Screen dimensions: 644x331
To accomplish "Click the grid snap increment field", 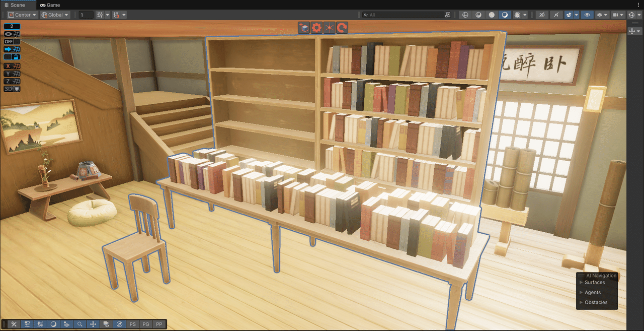I will tap(86, 15).
